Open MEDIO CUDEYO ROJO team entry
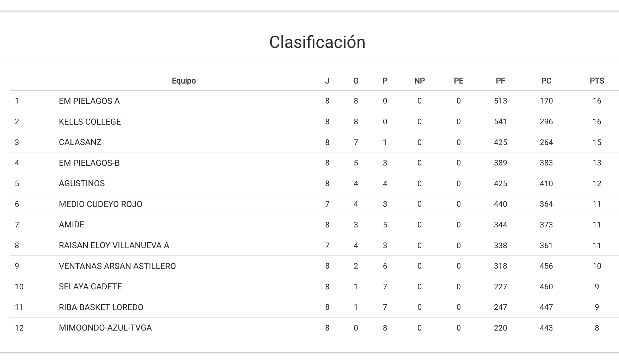The height and width of the screenshot is (364, 619). (100, 204)
